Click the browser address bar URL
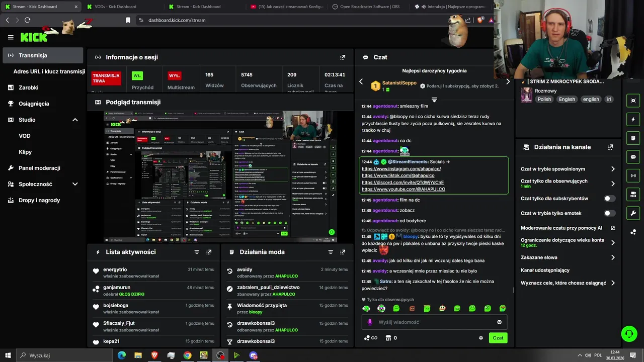The image size is (644, 362). 177,20
